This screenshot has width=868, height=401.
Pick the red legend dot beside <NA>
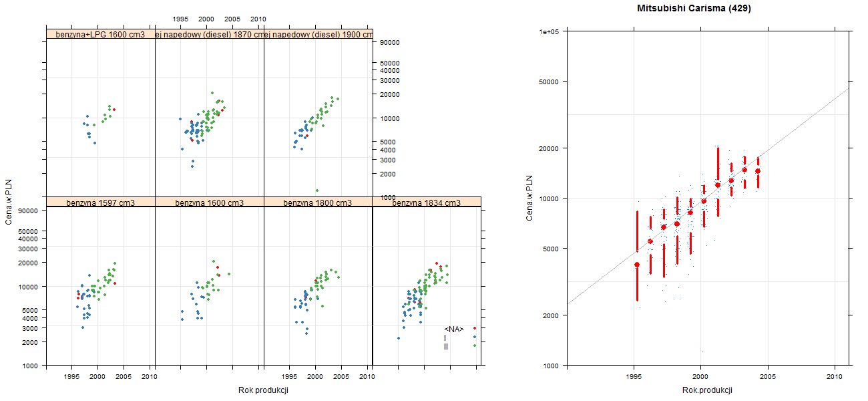pyautogui.click(x=475, y=328)
